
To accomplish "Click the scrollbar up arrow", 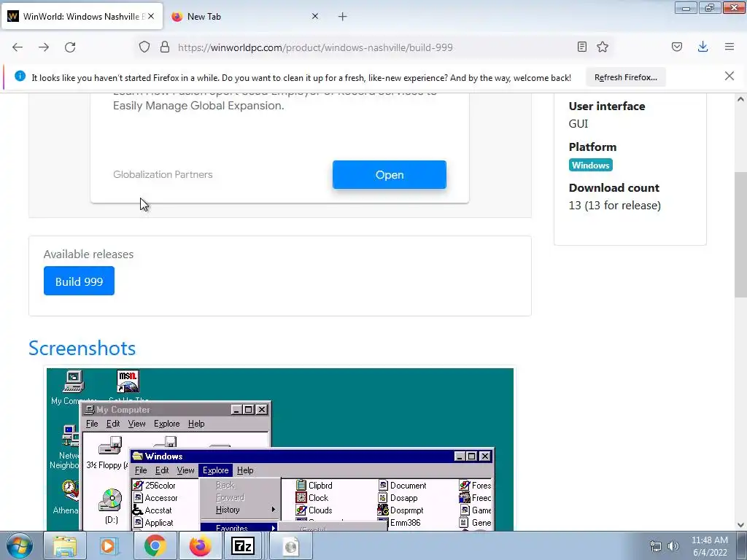I will click(740, 99).
